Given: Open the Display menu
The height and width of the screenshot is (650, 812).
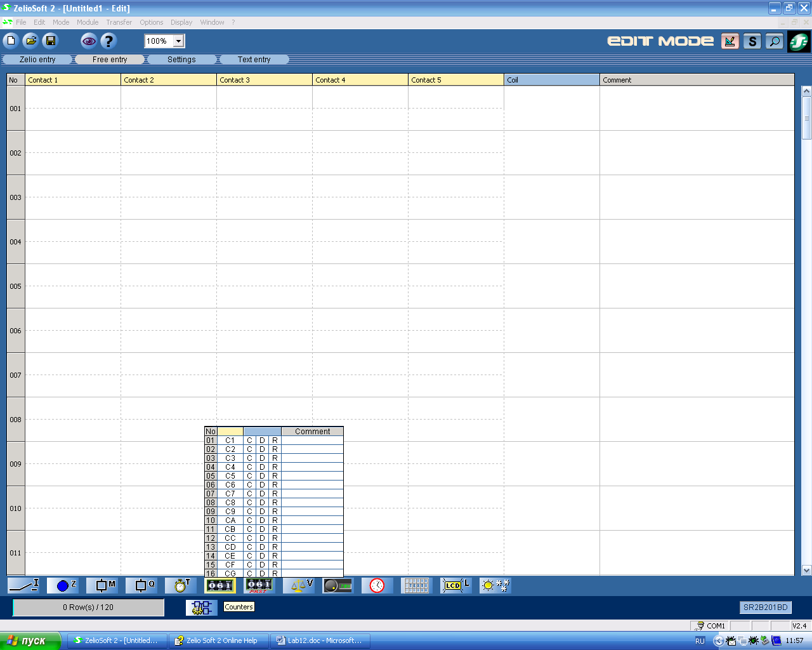Looking at the screenshot, I should (181, 22).
